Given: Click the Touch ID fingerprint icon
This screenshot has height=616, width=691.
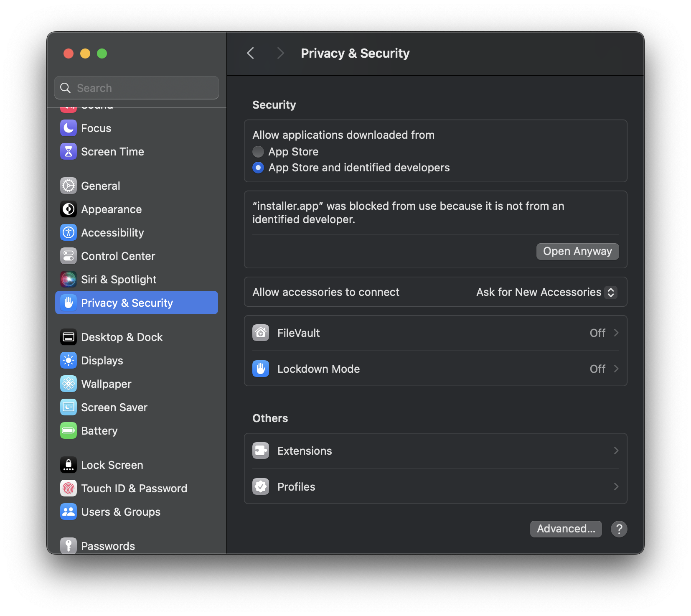Looking at the screenshot, I should coord(69,488).
